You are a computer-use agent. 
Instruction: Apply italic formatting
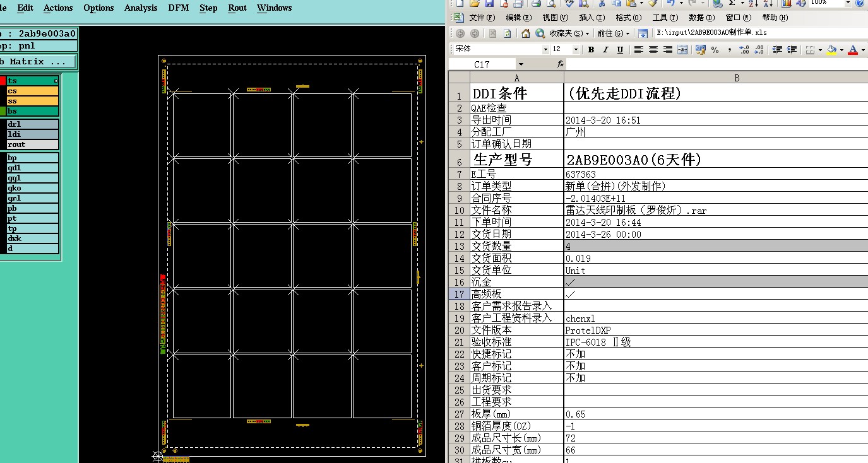[x=605, y=50]
